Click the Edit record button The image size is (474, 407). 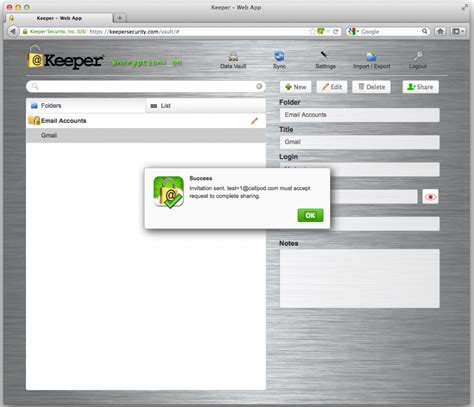click(x=332, y=87)
